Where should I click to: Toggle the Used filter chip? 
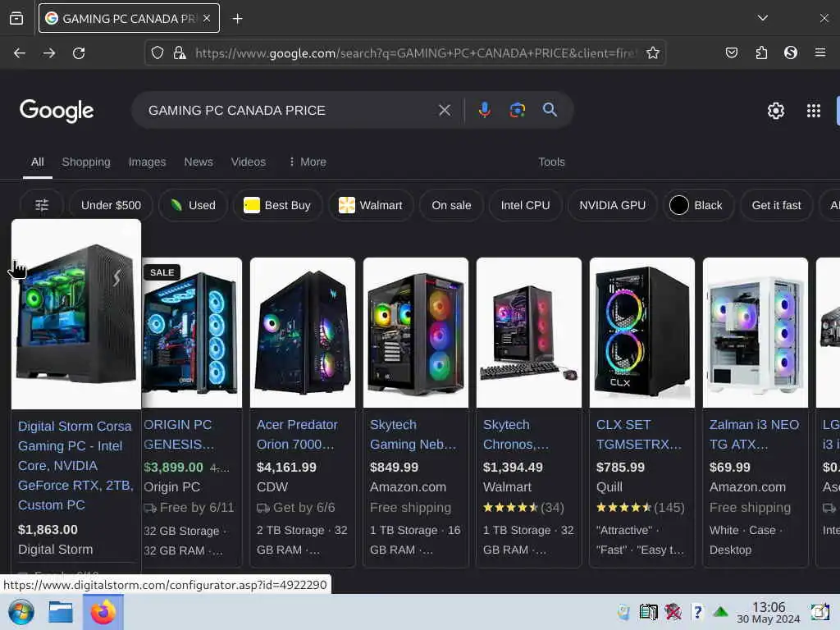point(193,205)
